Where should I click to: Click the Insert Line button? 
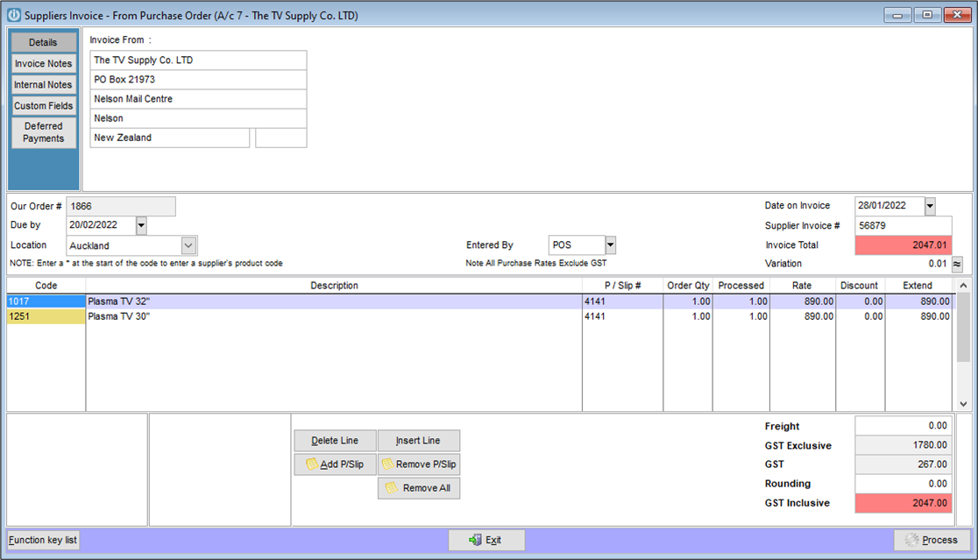pyautogui.click(x=419, y=440)
